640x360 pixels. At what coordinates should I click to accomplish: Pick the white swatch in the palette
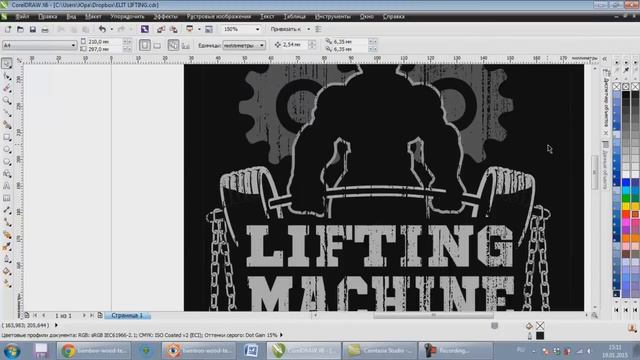(x=626, y=175)
